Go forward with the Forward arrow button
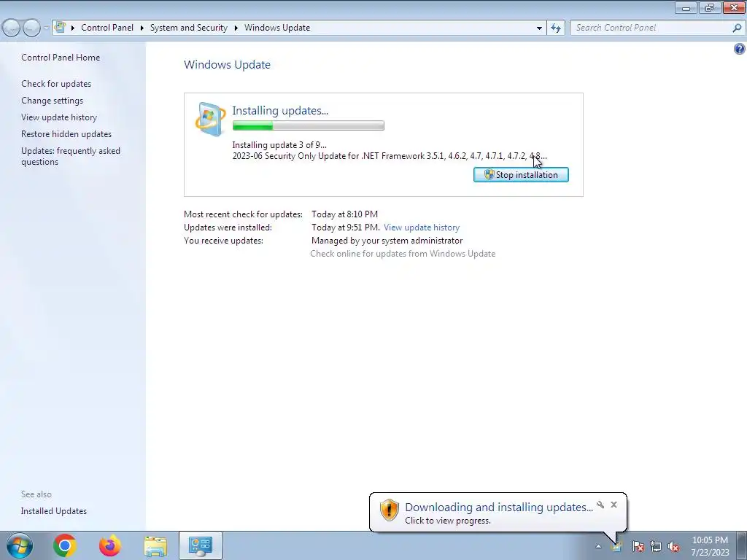 (31, 28)
